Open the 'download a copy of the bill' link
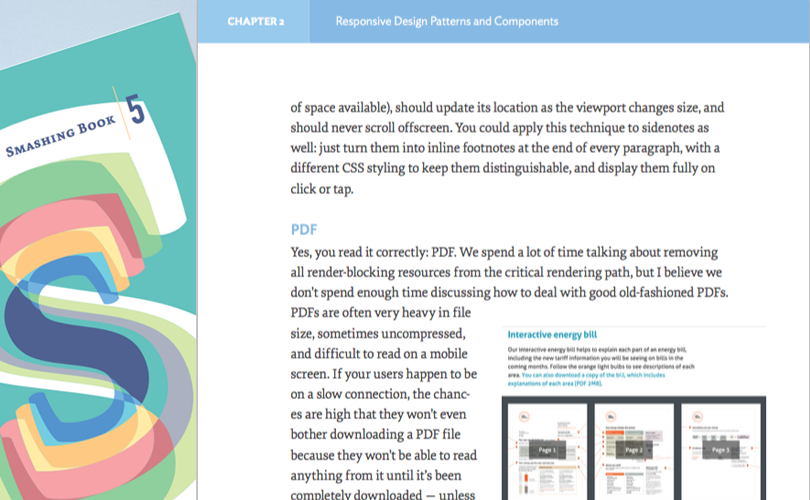Viewport: 810px width, 500px height. click(x=586, y=379)
